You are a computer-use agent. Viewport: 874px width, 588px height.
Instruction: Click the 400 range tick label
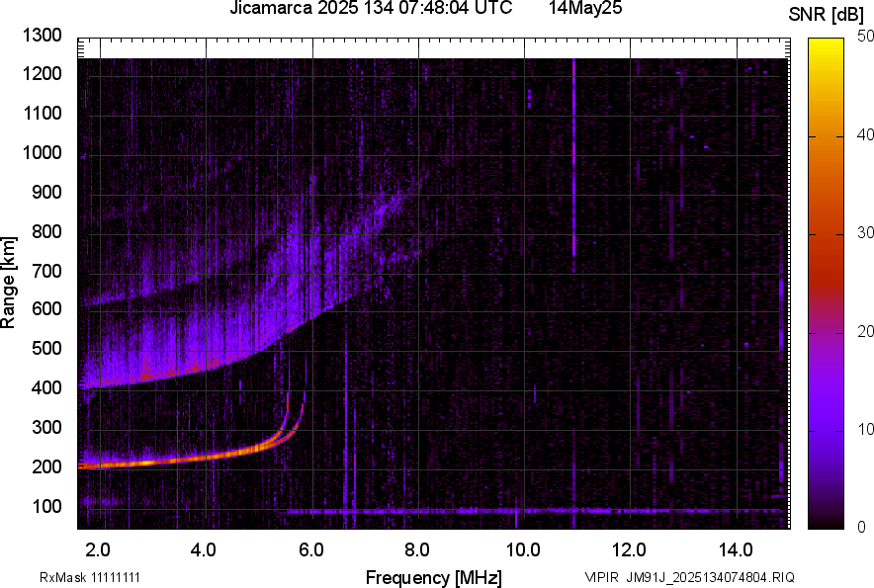46,387
